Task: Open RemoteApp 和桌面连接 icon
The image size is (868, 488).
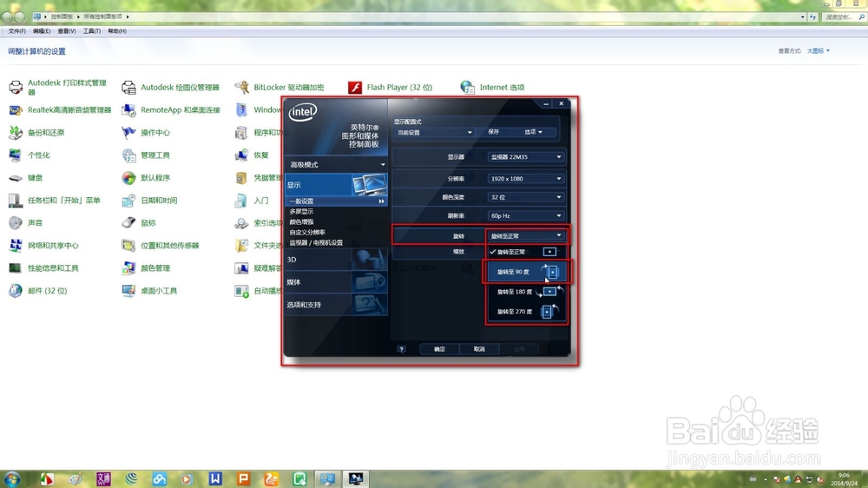Action: point(128,110)
